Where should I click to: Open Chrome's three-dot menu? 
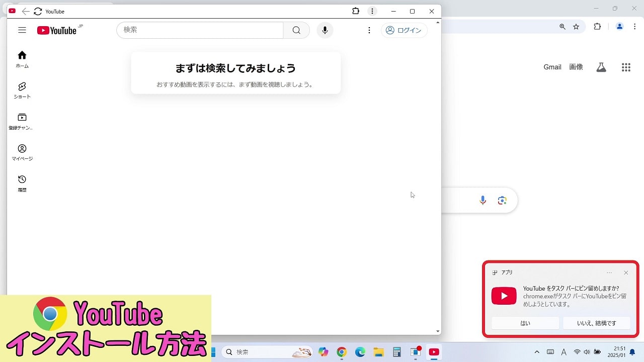point(634,27)
